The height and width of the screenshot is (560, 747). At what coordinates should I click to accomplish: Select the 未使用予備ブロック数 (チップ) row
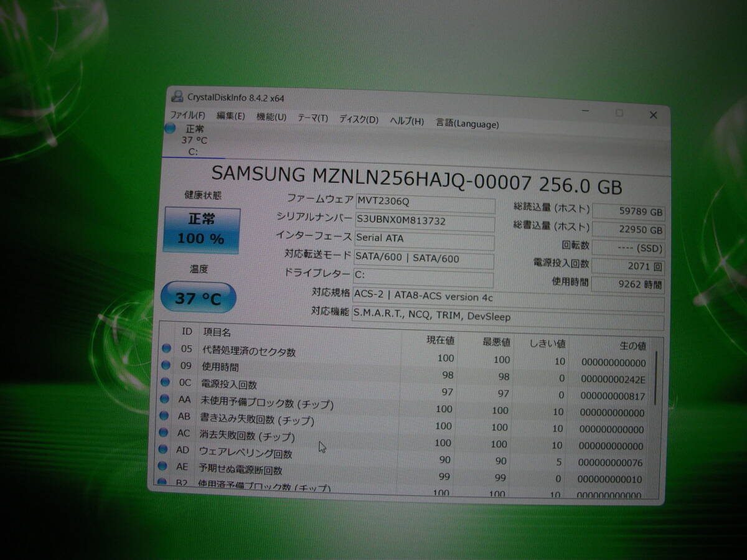(402, 406)
